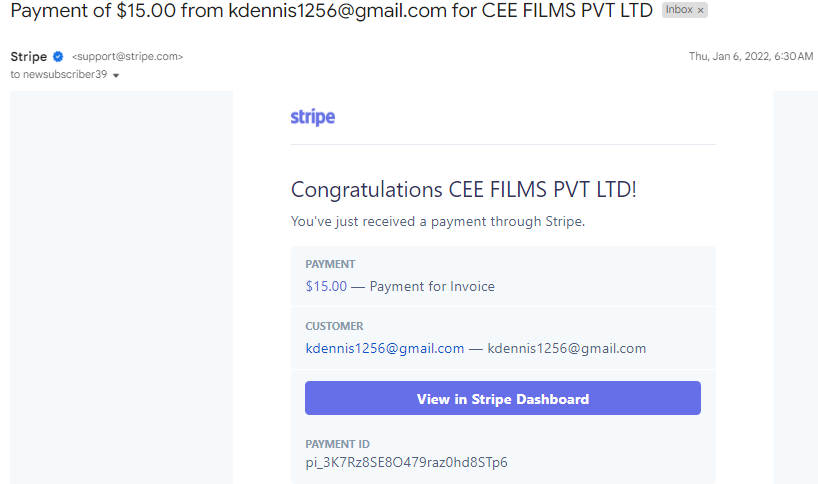818x484 pixels.
Task: Click the PAYMENT ID section label
Action: pyautogui.click(x=337, y=444)
